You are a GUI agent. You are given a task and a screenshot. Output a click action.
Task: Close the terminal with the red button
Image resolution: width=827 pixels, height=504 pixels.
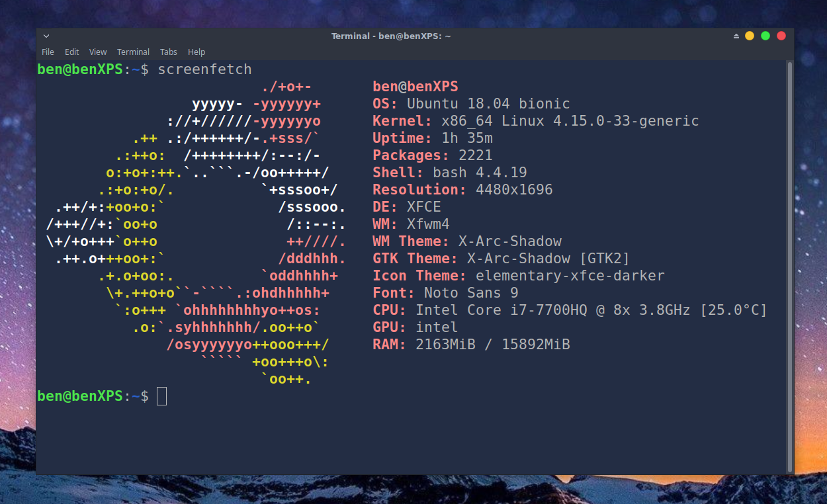pyautogui.click(x=781, y=36)
